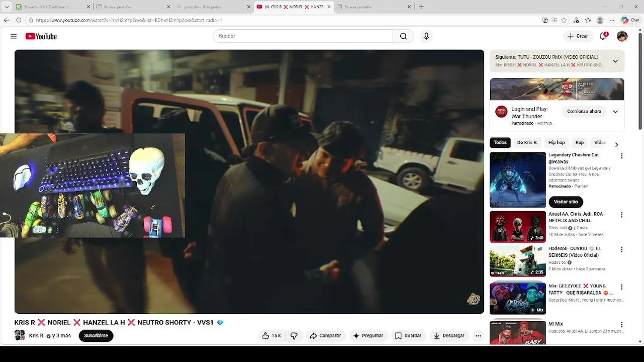Screen dimensions: 644x362
Task: Open the browser tab list chevron
Action: point(7,7)
